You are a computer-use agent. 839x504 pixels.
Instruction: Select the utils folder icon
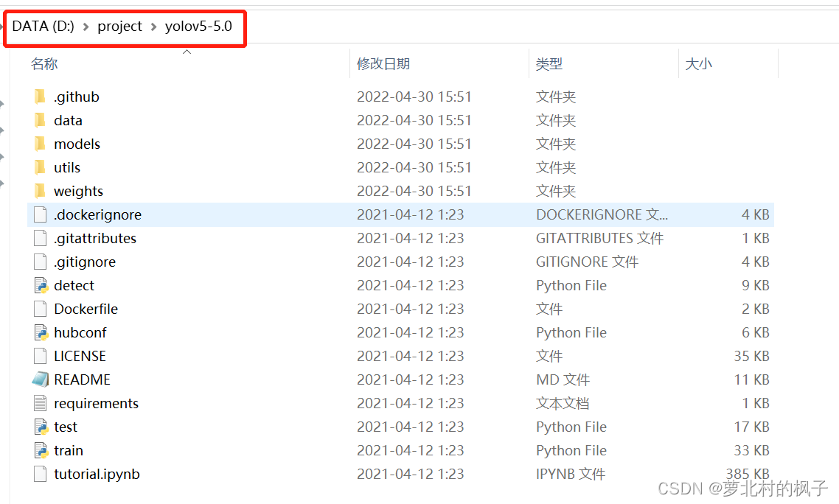pyautogui.click(x=40, y=167)
